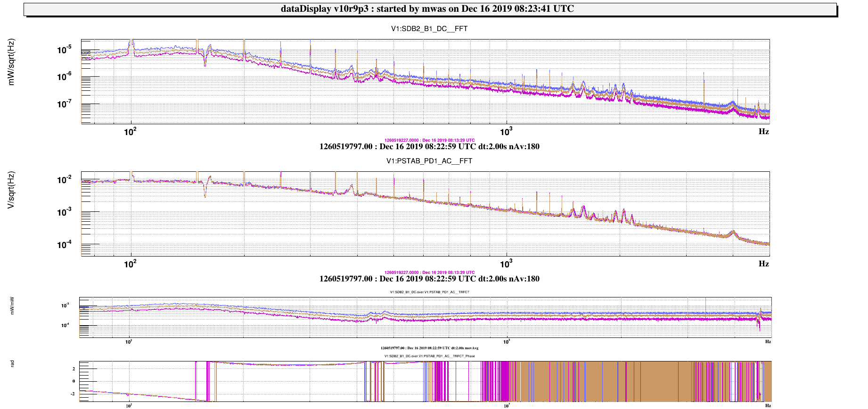Select the V1:PSTAB_PD1_AC__FFT plot title

pos(429,161)
